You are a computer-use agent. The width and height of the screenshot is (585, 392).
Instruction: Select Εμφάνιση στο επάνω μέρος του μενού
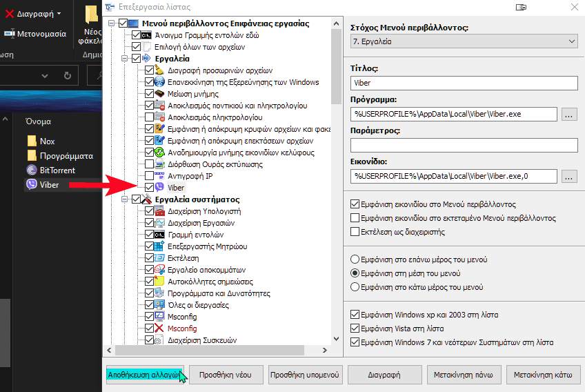355,259
